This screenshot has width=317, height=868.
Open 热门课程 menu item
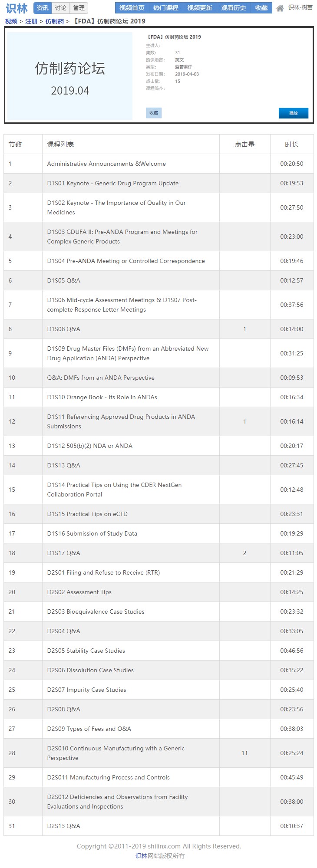click(x=166, y=8)
